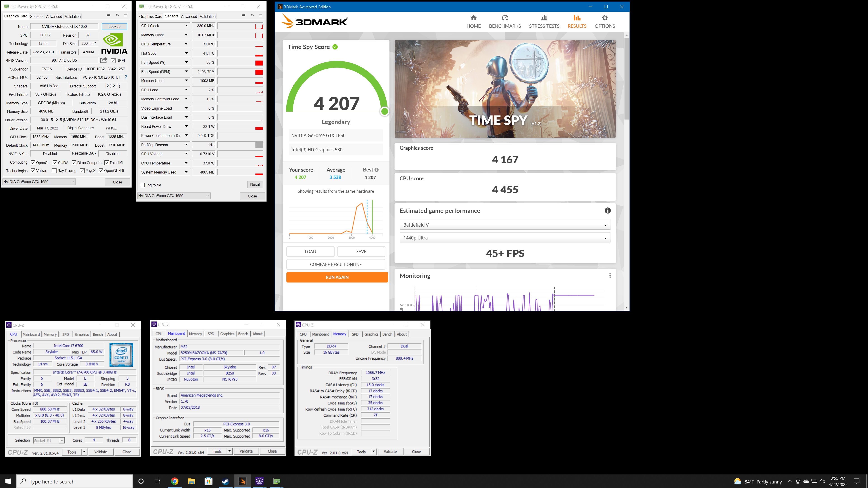Open Battlefield V game dropdown
The image size is (868, 488).
pos(505,225)
